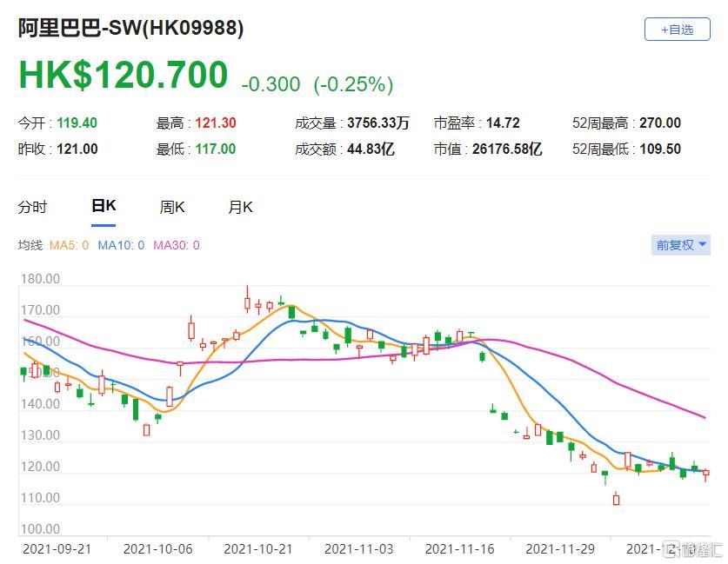Viewport: 728px width, 564px height.
Task: Click the stock title 阿里巴巴-SW(HK09988)
Action: 131,29
